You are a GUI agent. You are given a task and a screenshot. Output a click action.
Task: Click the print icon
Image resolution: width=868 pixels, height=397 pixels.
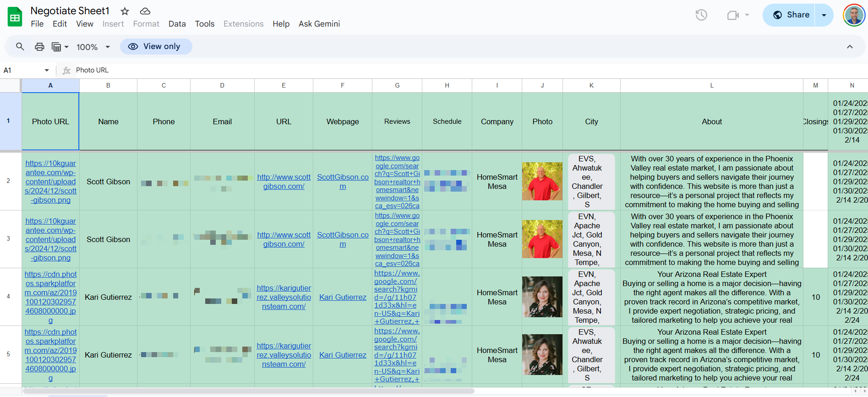tap(40, 47)
